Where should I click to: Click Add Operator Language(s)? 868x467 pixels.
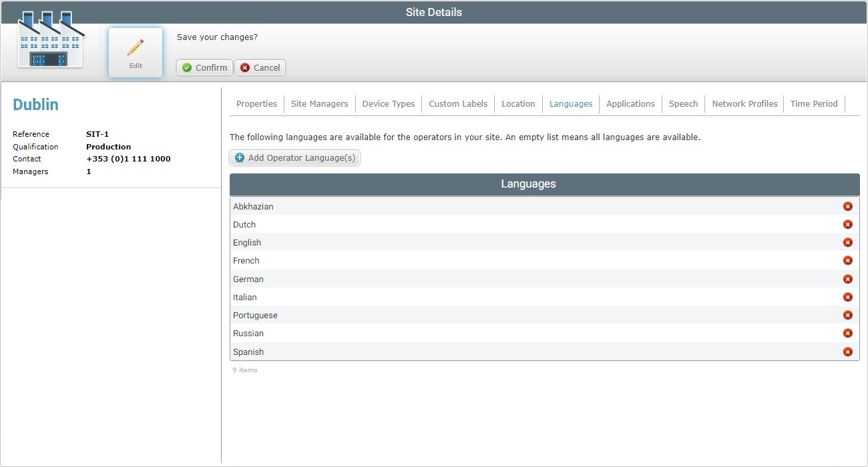(x=294, y=157)
